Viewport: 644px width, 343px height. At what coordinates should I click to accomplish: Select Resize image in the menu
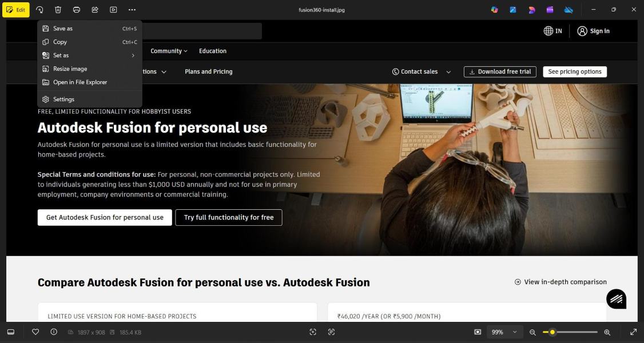(x=90, y=69)
